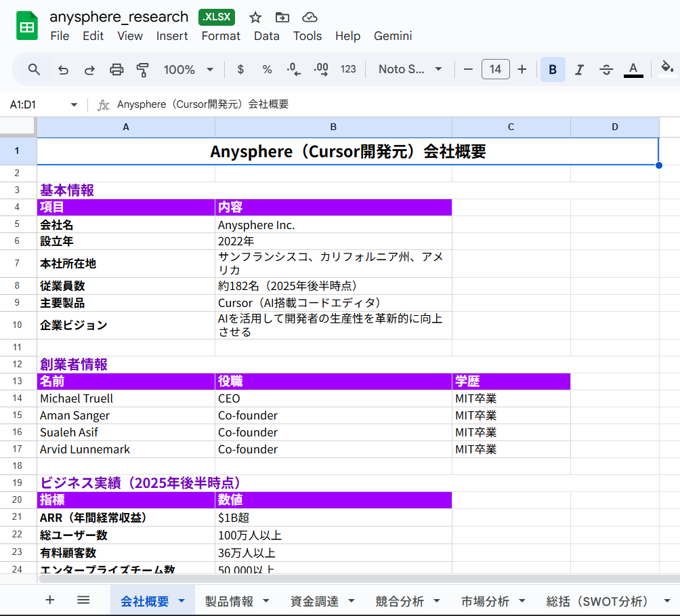Image resolution: width=680 pixels, height=616 pixels.
Task: Toggle strikethrough formatting
Action: [x=606, y=69]
